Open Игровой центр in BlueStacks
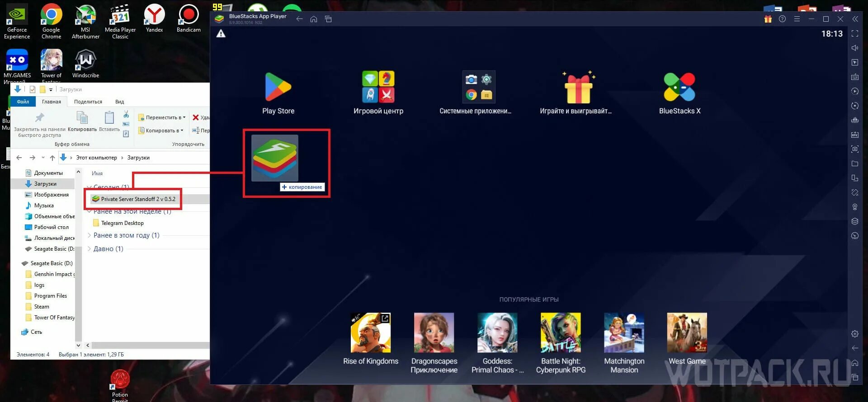This screenshot has height=402, width=868. 378,93
